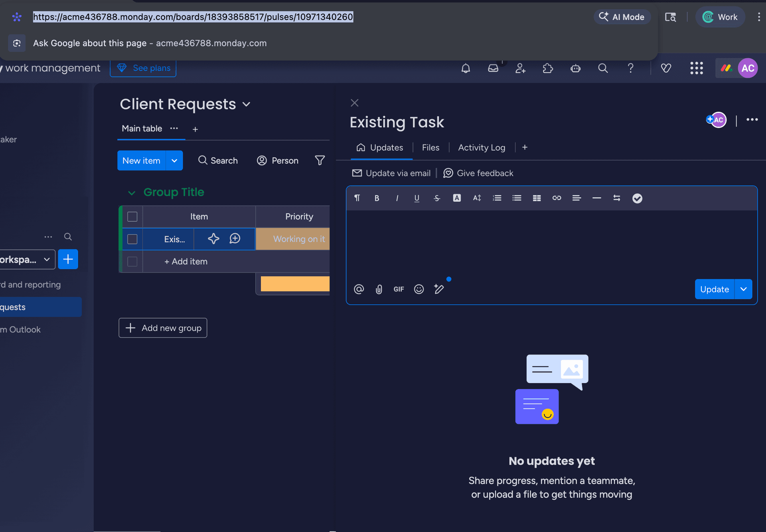The height and width of the screenshot is (532, 766).
Task: Click the mention @ icon
Action: click(x=359, y=289)
